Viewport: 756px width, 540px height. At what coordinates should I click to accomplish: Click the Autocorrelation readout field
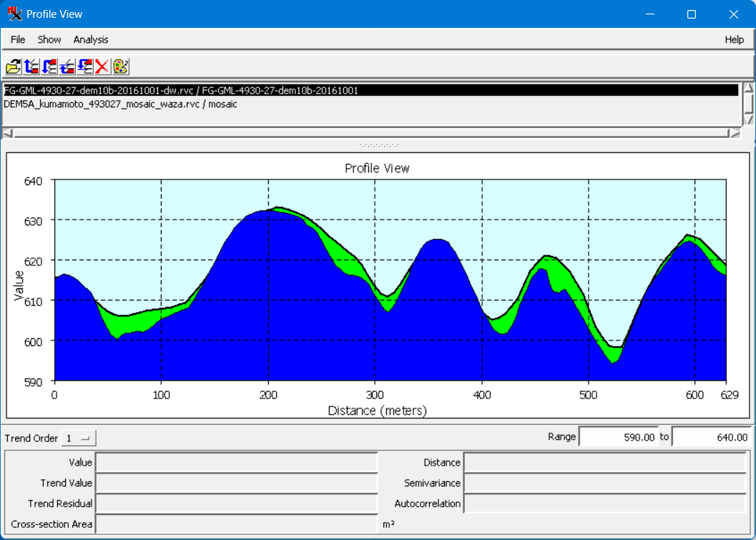pyautogui.click(x=605, y=504)
